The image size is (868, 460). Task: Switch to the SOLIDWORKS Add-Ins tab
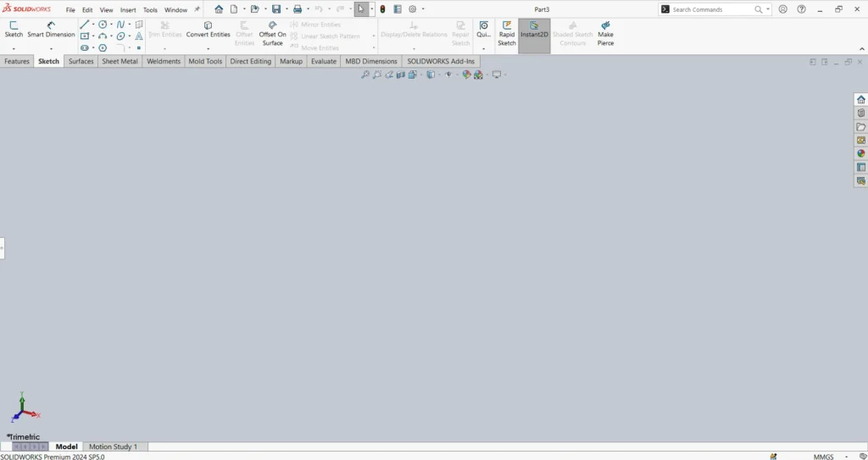[x=441, y=62]
